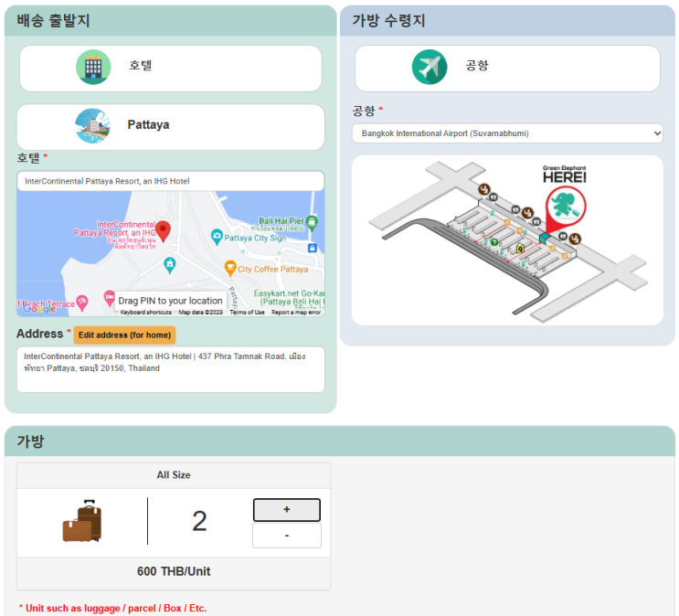
Task: Open the Bangkok International Airport dropdown
Action: (x=507, y=133)
